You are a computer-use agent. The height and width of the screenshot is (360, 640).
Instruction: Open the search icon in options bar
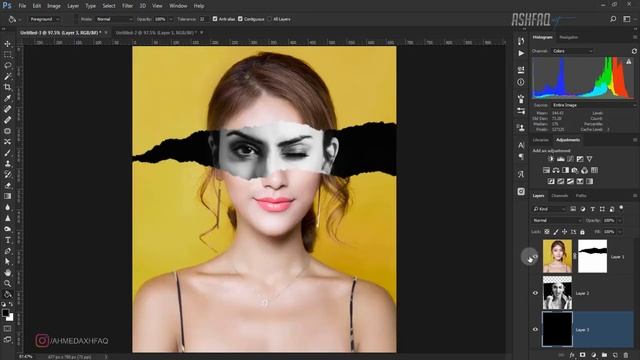point(613,19)
